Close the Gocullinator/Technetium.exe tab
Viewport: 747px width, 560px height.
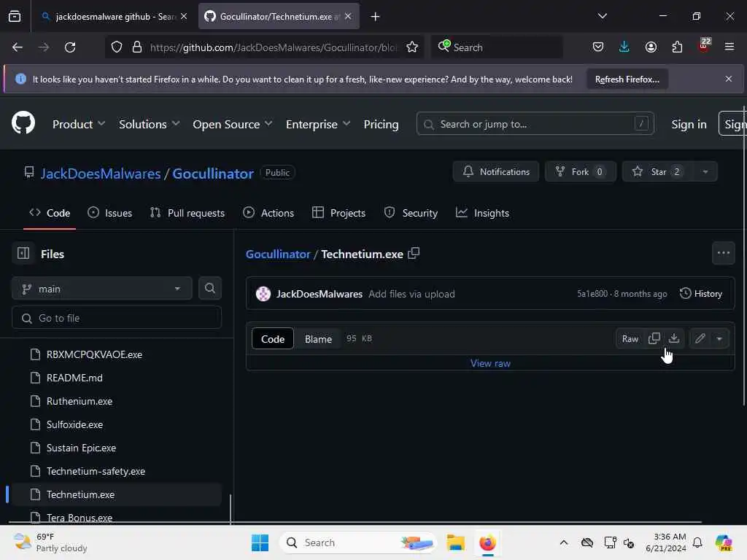348,16
